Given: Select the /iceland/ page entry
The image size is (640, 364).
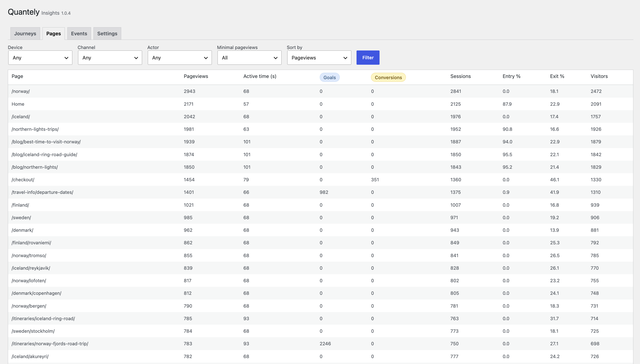Looking at the screenshot, I should point(21,117).
